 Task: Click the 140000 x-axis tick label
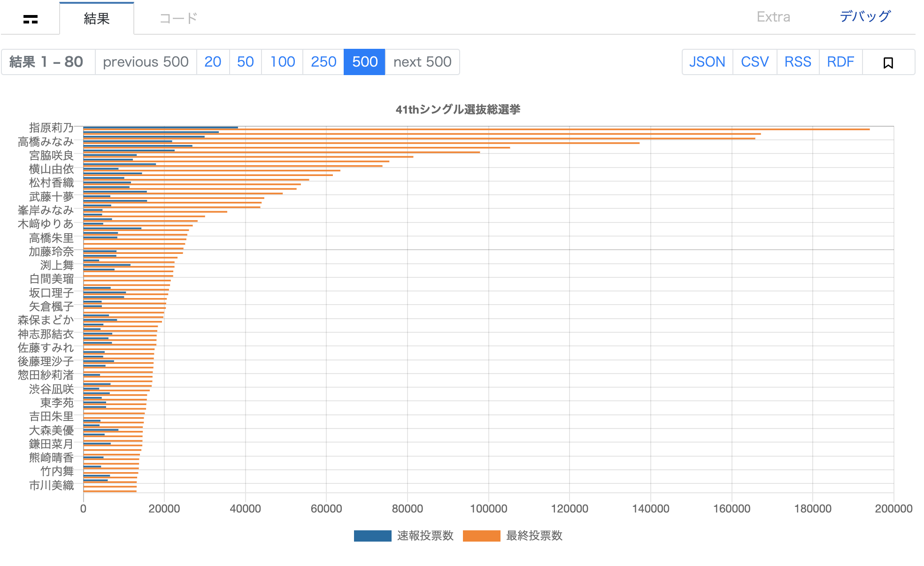tap(651, 509)
